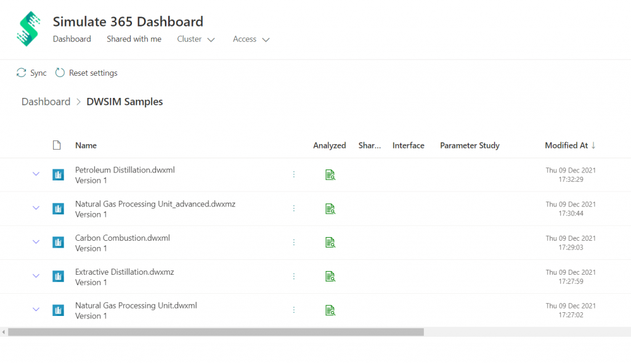631x364 pixels.
Task: Open more options for Carbon Combustion.dwxml
Action: tap(294, 243)
